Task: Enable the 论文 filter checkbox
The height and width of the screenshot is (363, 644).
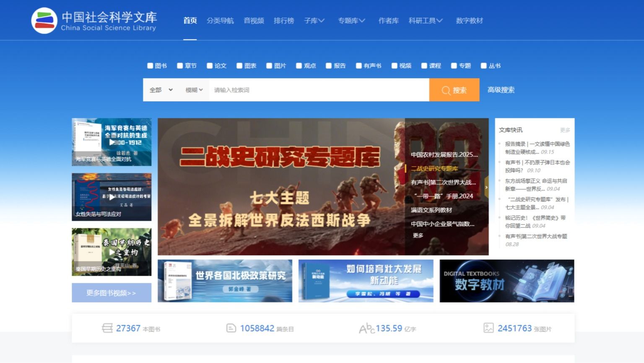Action: (x=210, y=65)
